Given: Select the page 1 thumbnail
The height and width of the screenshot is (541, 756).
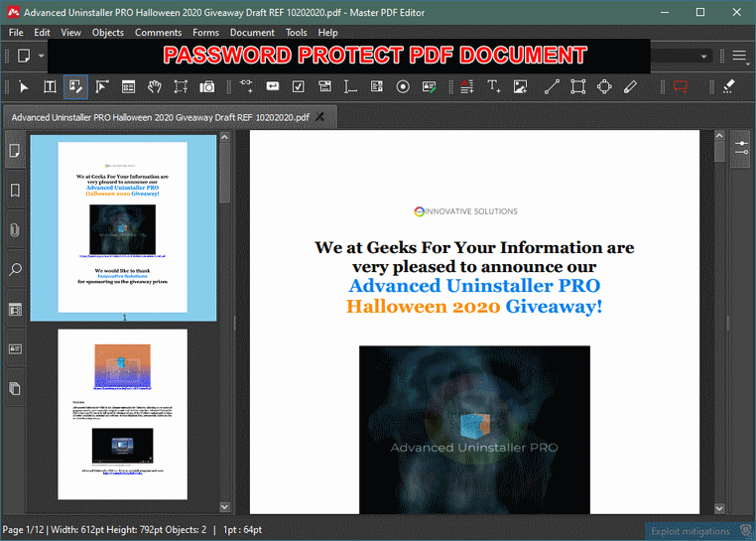Looking at the screenshot, I should click(x=122, y=227).
